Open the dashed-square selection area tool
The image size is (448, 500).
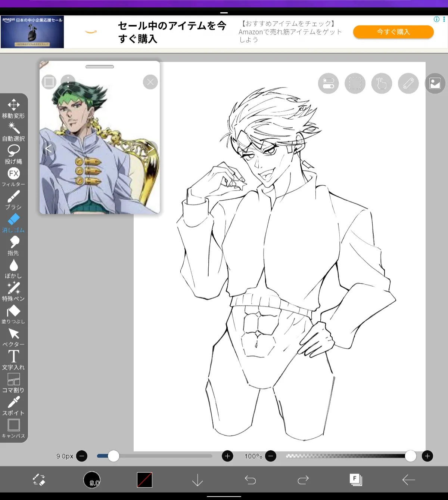coord(355,83)
